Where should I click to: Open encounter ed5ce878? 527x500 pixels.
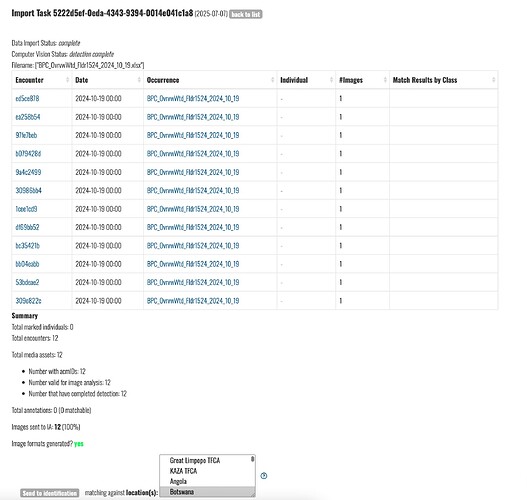(x=27, y=98)
